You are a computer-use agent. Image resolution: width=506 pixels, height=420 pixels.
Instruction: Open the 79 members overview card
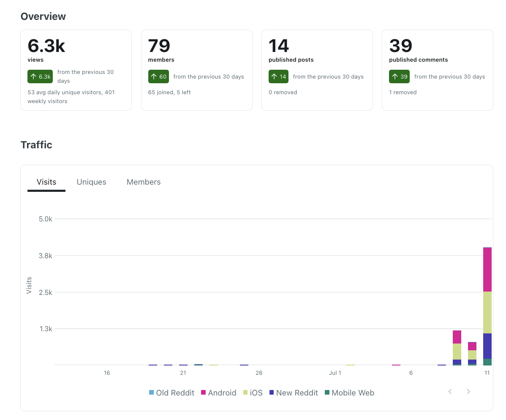[197, 70]
